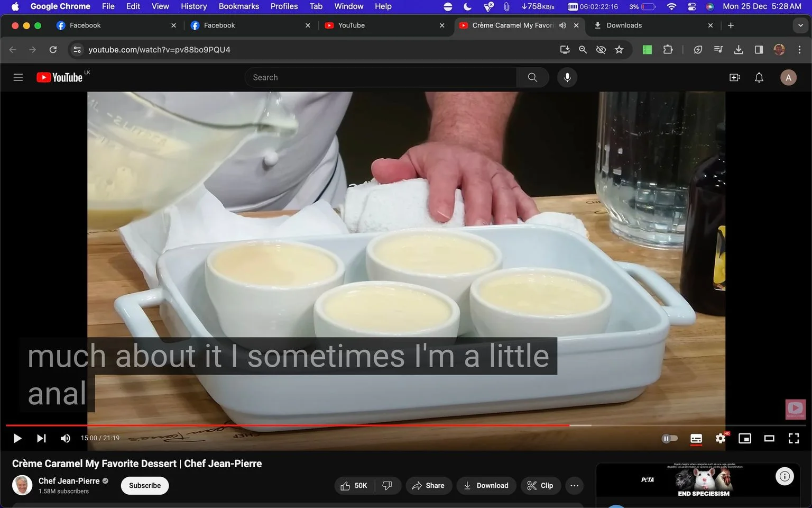
Task: Share the Crème Caramel video
Action: click(429, 485)
